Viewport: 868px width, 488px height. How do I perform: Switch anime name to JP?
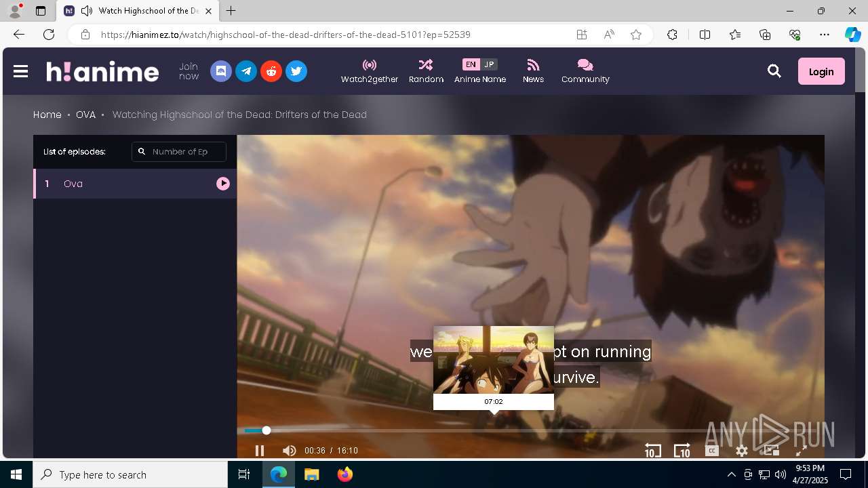(489, 64)
